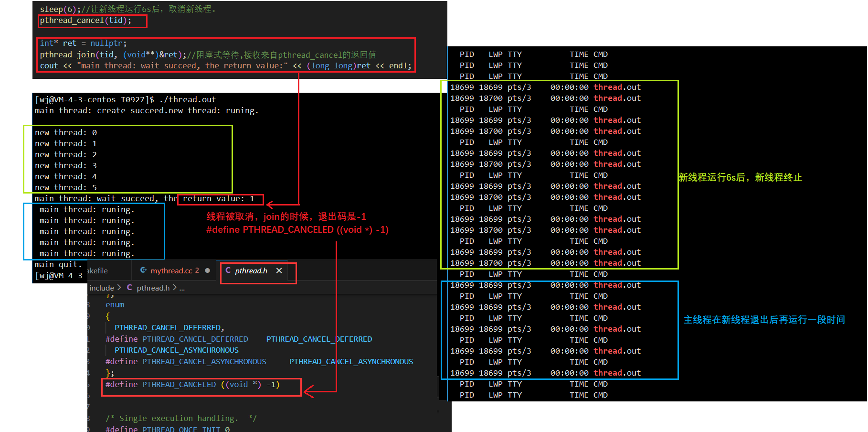Click the 'PTHREAD_CANCEL_ASYNCHRONOUS' enum member line

tap(177, 350)
